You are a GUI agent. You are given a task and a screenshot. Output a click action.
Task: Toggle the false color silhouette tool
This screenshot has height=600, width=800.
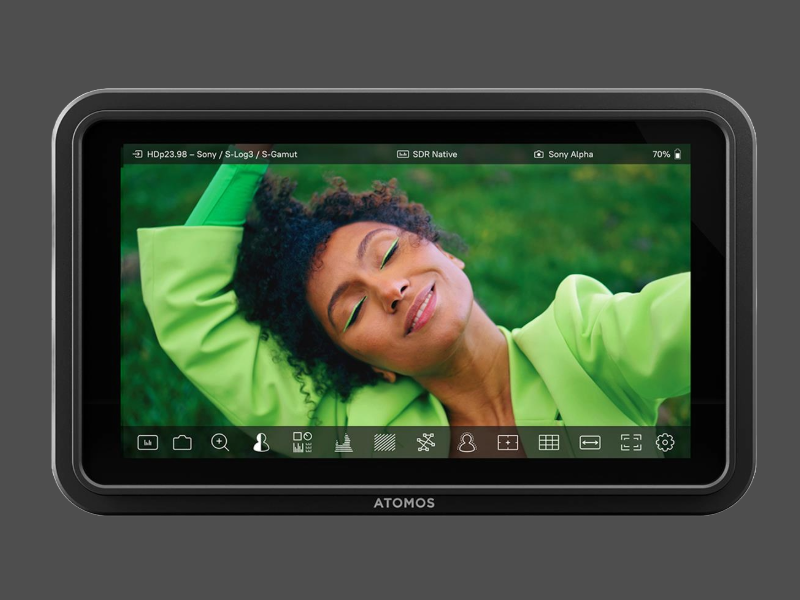[261, 442]
